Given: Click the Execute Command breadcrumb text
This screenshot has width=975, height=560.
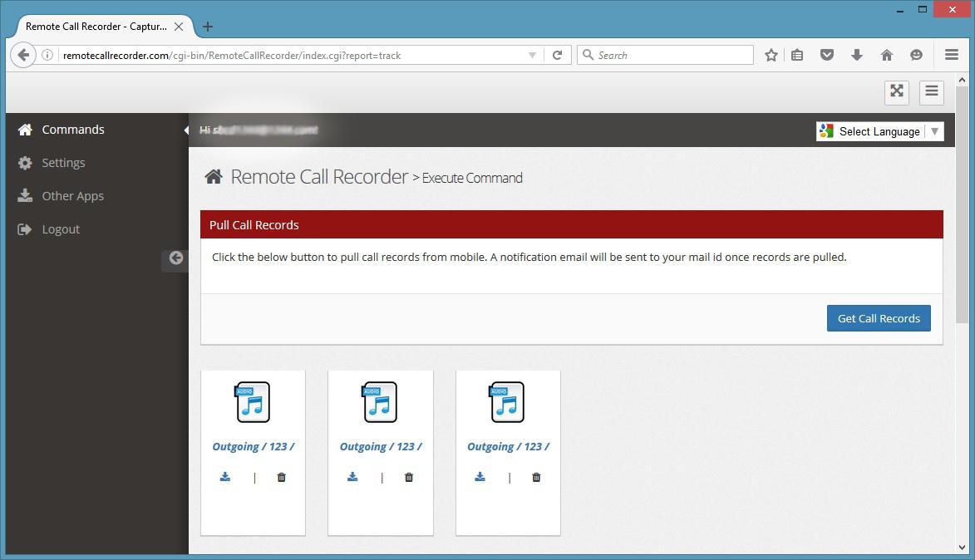Looking at the screenshot, I should [x=472, y=179].
